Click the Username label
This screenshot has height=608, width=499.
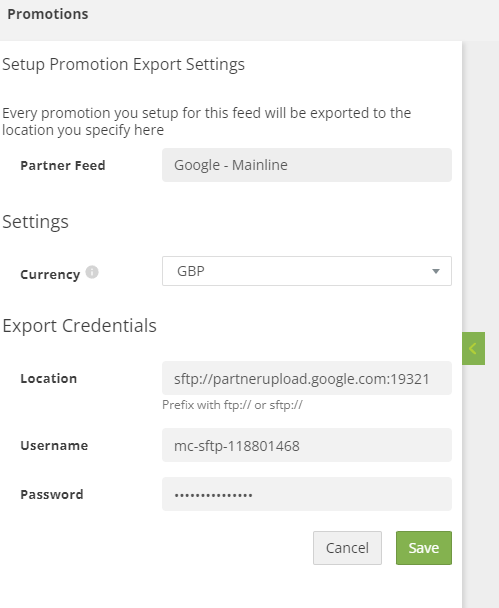click(x=54, y=446)
